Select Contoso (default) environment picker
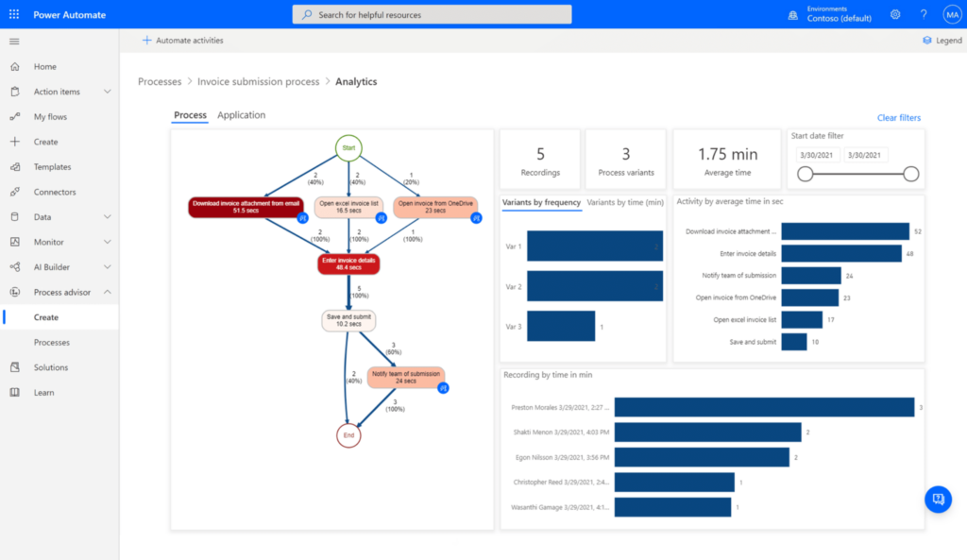Viewport: 967px width, 560px height. click(x=839, y=19)
